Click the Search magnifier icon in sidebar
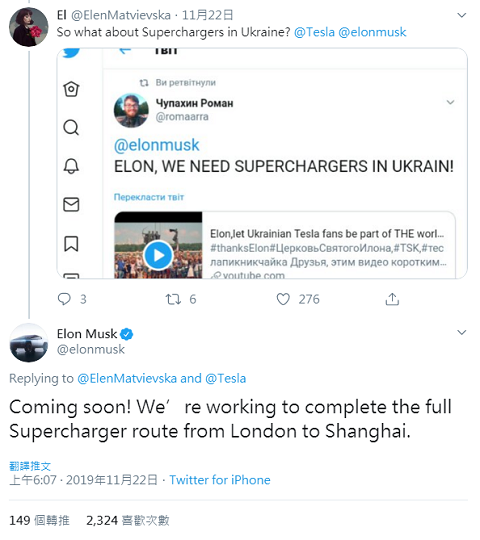This screenshot has height=540, width=480. pyautogui.click(x=71, y=127)
